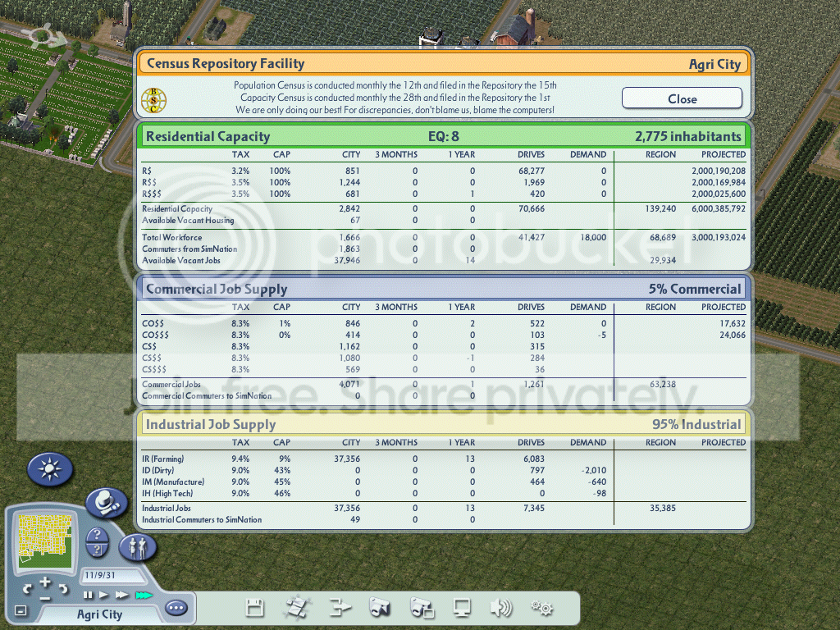840x630 pixels.
Task: Pause the simulation
Action: pos(88,596)
